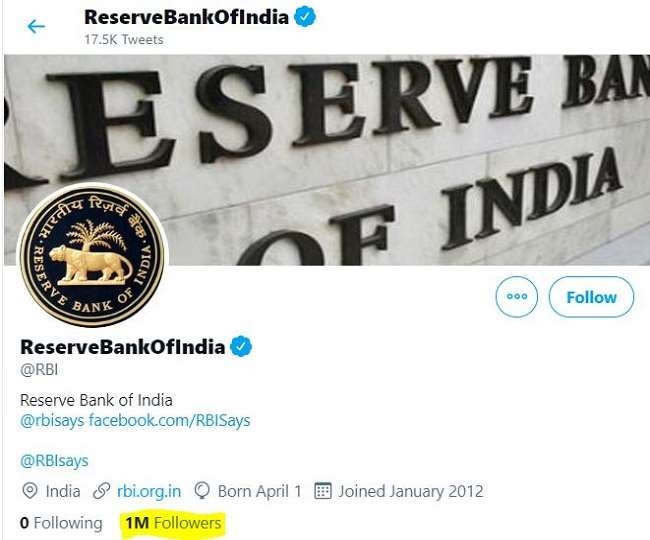Click the birthday balloon icon
Screen dimensions: 650x540
coord(202,491)
